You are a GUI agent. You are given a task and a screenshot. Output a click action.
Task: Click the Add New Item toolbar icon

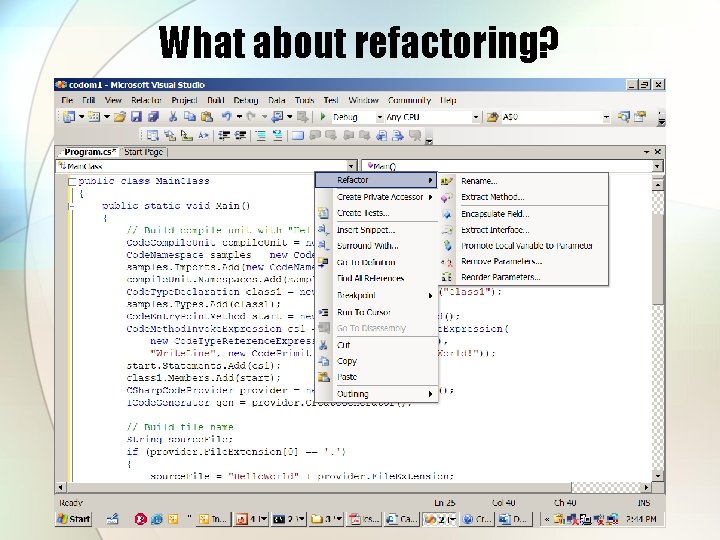click(95, 117)
